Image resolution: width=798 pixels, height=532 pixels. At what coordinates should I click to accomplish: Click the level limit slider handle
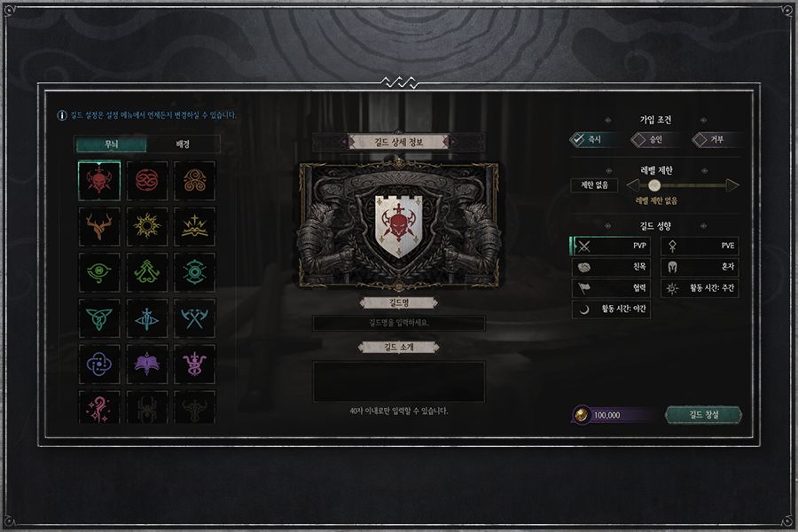pos(654,185)
